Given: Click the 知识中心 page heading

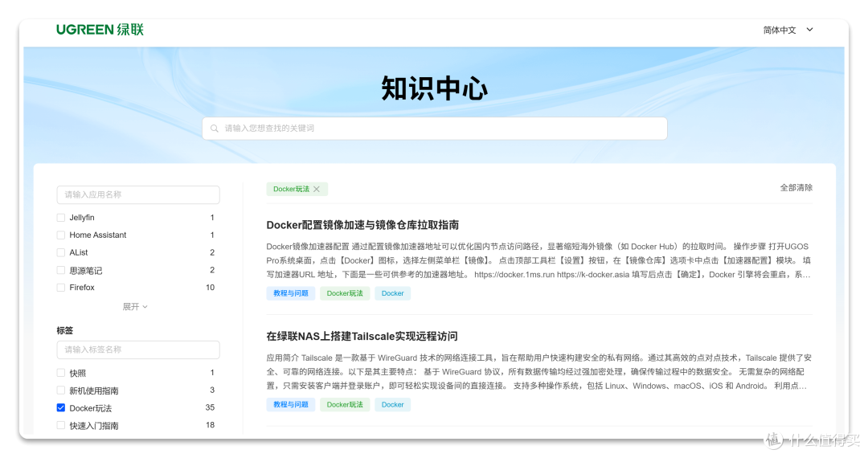Looking at the screenshot, I should coord(435,88).
